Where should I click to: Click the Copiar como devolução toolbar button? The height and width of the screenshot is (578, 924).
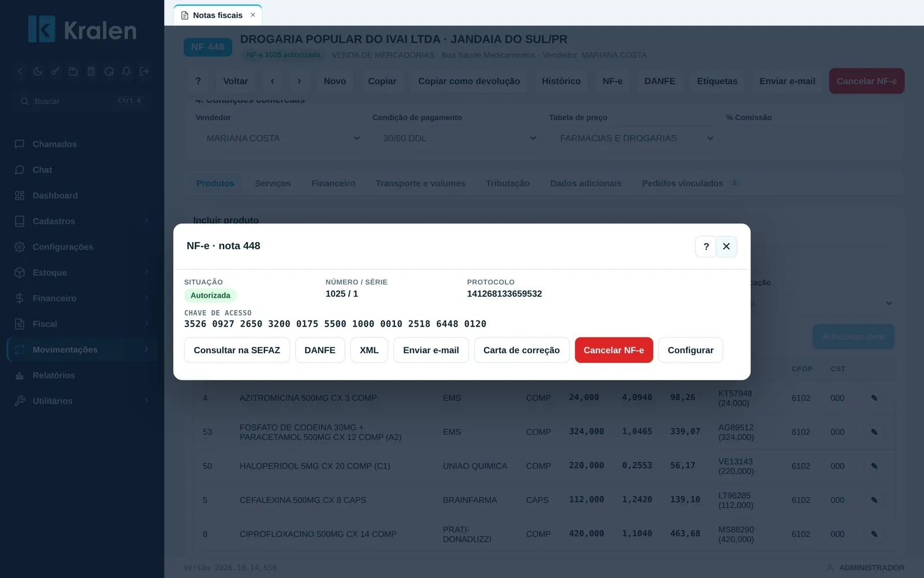pyautogui.click(x=469, y=81)
